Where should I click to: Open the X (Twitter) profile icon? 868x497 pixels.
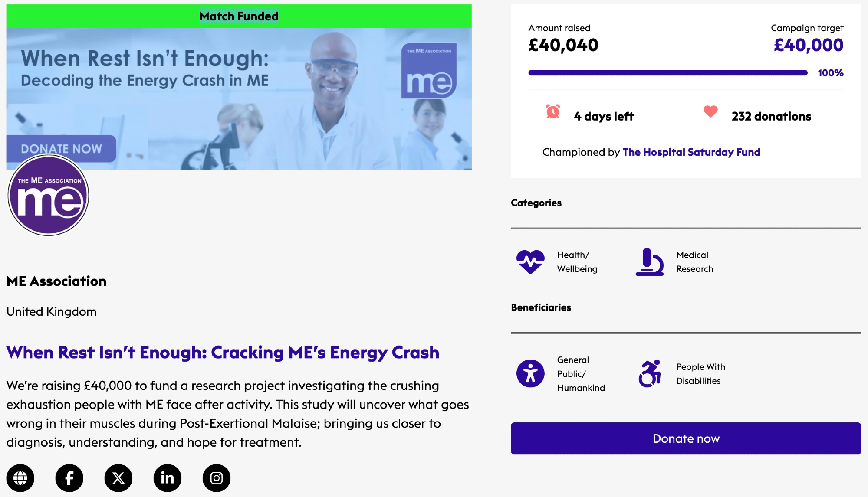click(118, 478)
